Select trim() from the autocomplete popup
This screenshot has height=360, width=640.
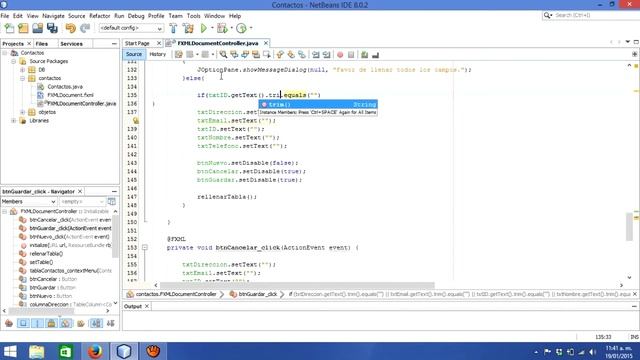318,104
